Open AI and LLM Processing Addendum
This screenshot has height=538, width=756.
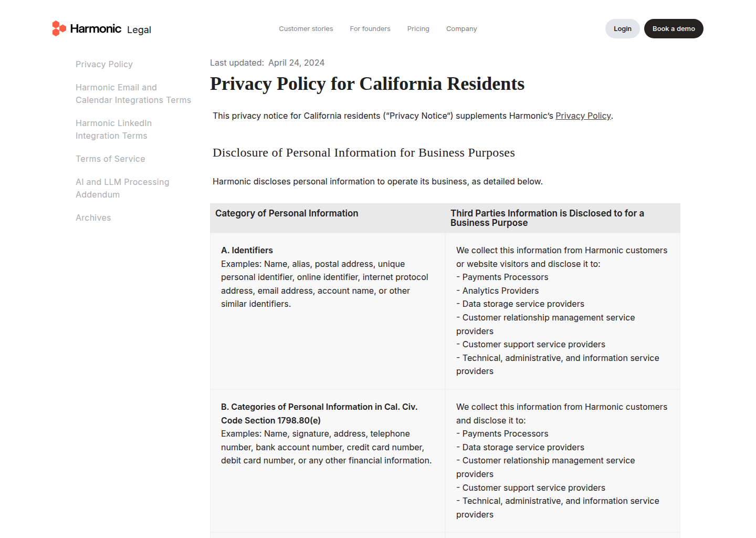[122, 188]
